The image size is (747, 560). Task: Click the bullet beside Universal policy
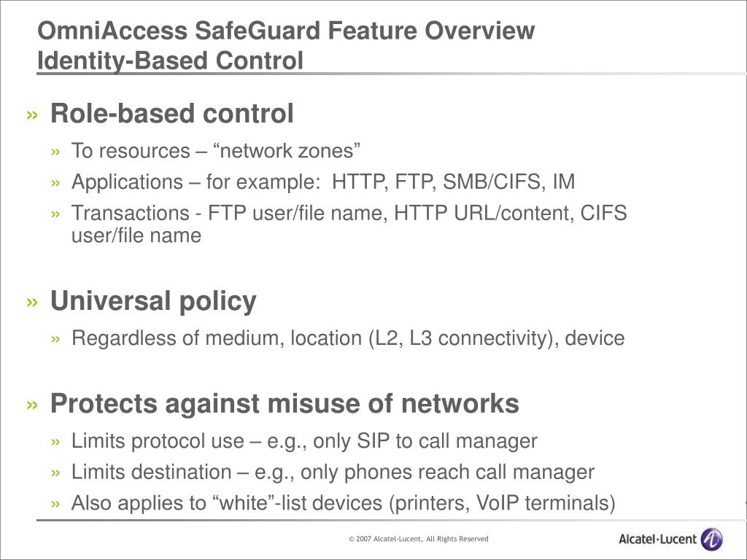[x=32, y=303]
